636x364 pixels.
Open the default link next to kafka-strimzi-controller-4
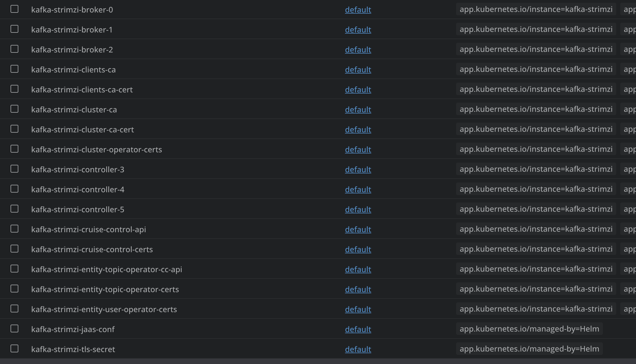(x=358, y=189)
